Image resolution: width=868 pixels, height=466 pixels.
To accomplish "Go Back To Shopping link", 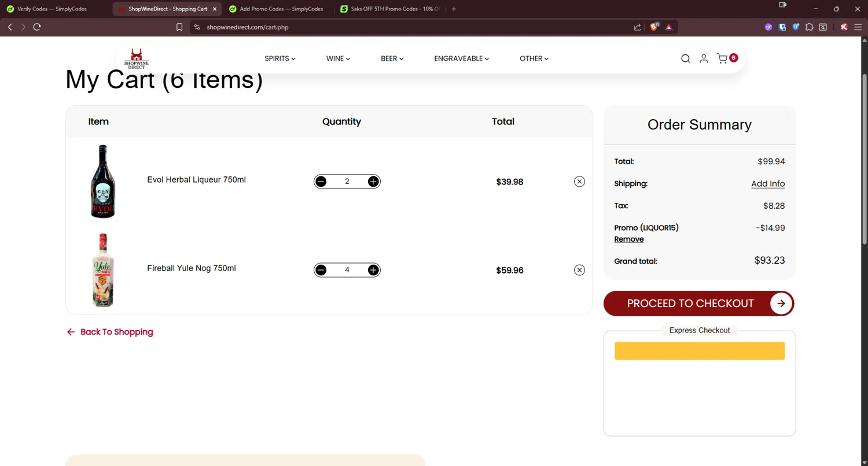I will [110, 332].
